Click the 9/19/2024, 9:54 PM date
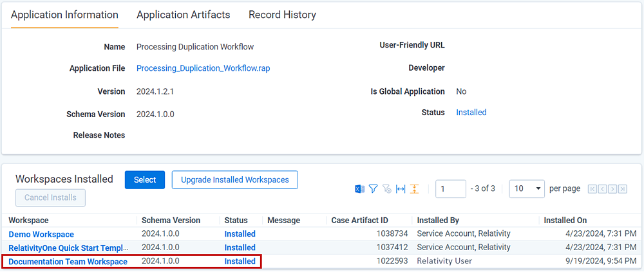644x272 pixels. pyautogui.click(x=601, y=261)
